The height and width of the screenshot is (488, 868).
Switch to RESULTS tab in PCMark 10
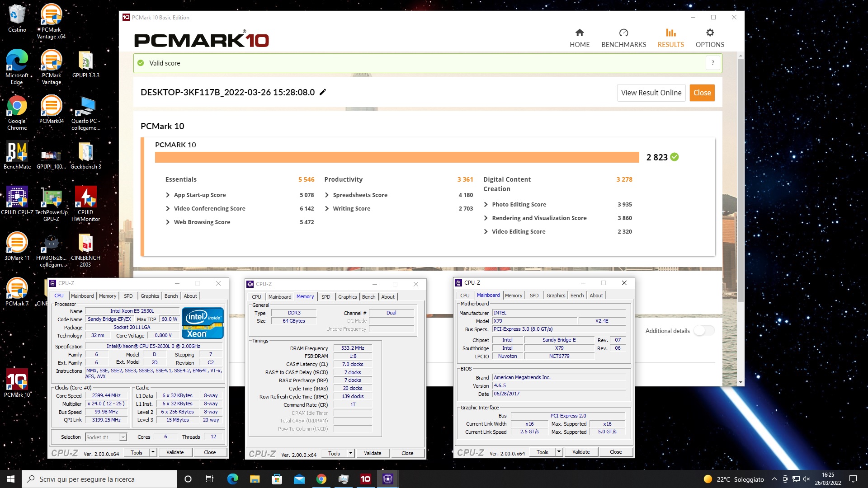[x=670, y=38]
